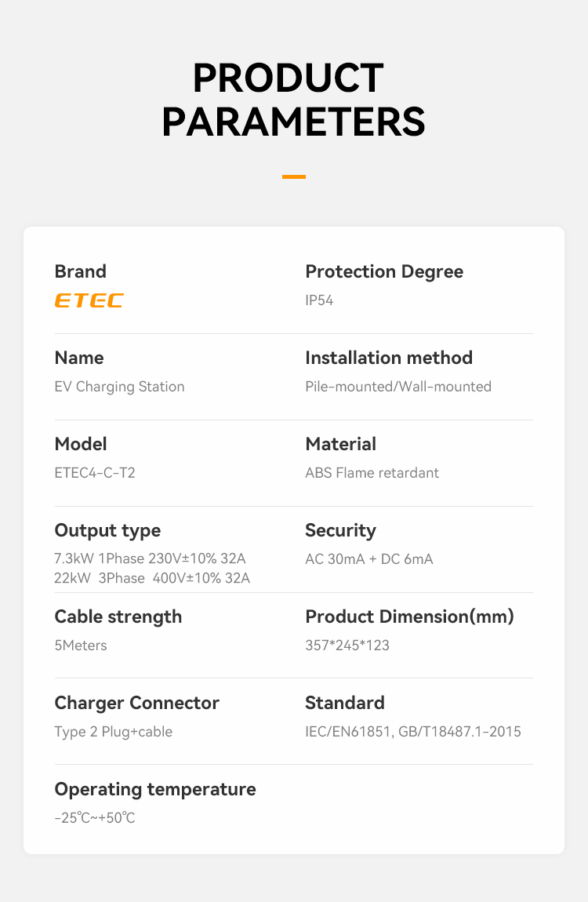Click the Type 2 Plug+cable text
588x902 pixels.
point(113,732)
